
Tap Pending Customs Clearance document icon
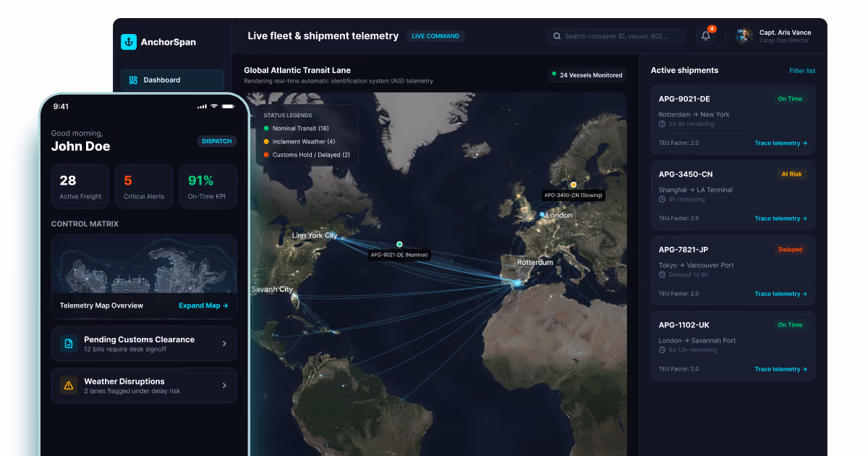pyautogui.click(x=69, y=344)
